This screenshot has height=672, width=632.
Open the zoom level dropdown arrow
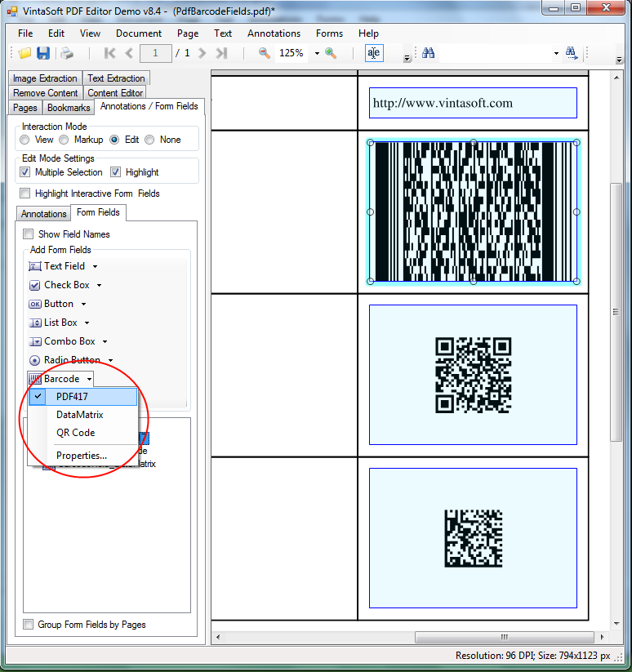pyautogui.click(x=317, y=53)
